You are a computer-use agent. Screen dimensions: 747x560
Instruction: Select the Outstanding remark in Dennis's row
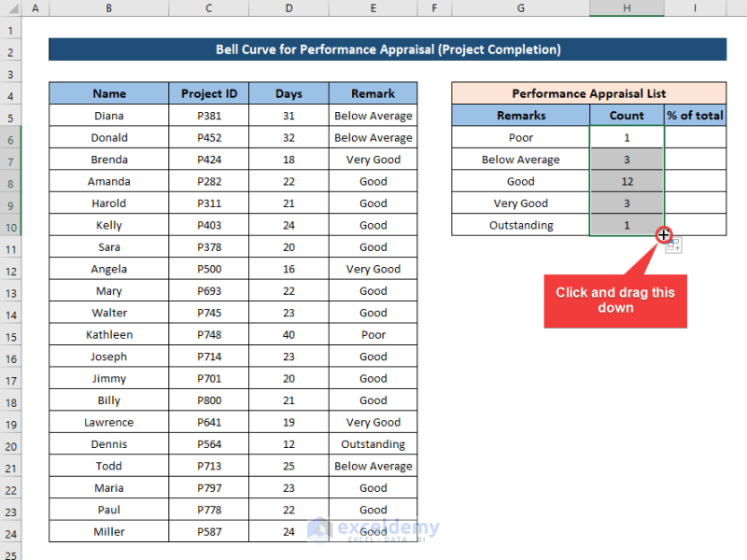pos(373,444)
